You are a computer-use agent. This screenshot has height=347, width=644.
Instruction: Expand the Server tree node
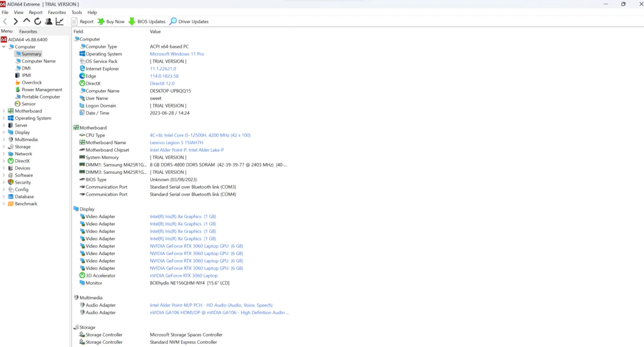pos(4,126)
